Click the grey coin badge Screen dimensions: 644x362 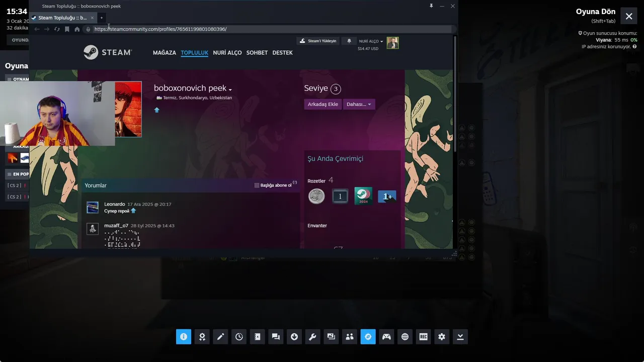click(x=316, y=196)
